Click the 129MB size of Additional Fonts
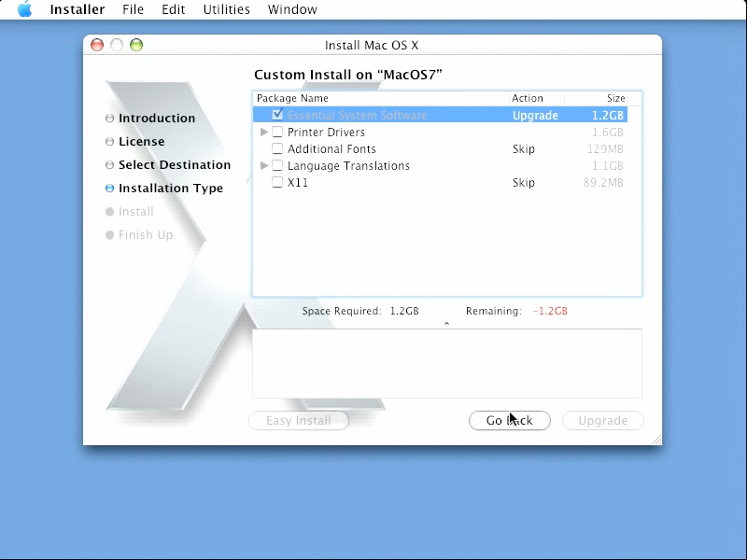The width and height of the screenshot is (747, 560). [605, 149]
